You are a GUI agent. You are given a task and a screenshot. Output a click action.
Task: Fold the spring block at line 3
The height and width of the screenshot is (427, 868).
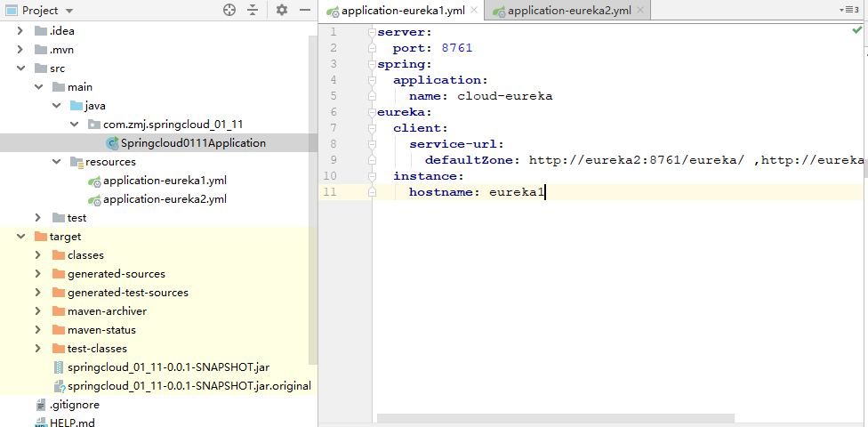click(x=372, y=64)
